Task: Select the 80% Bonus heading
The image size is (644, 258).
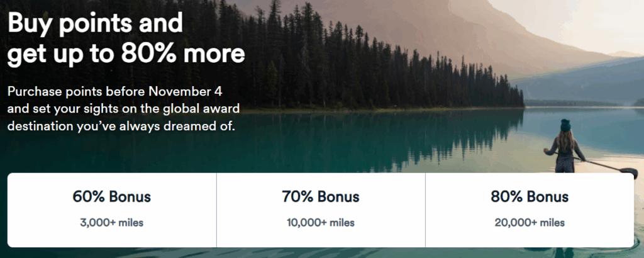Action: [x=530, y=197]
